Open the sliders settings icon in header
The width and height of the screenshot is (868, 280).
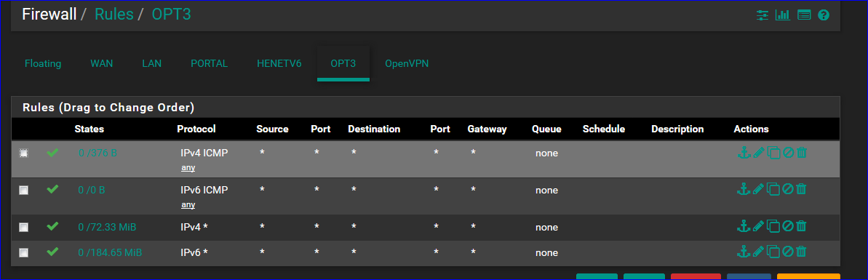[763, 15]
